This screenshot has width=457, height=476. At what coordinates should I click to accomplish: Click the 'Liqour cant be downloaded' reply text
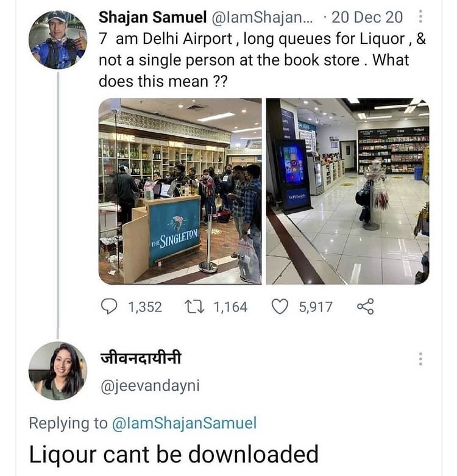174,454
